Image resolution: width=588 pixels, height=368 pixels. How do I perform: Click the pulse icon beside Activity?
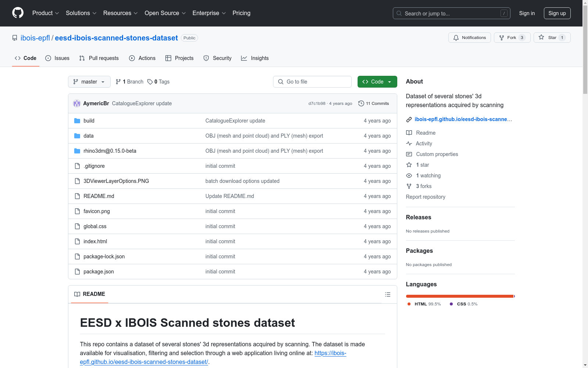[409, 144]
